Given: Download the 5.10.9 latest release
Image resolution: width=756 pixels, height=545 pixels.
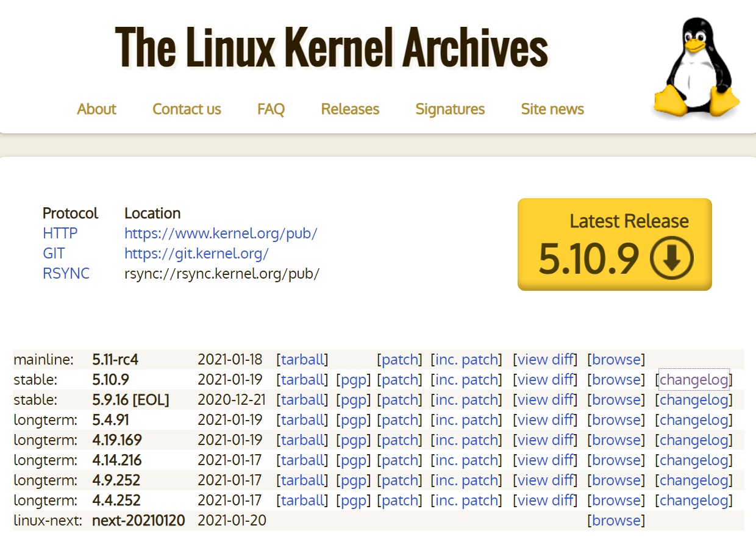Looking at the screenshot, I should pyautogui.click(x=614, y=244).
